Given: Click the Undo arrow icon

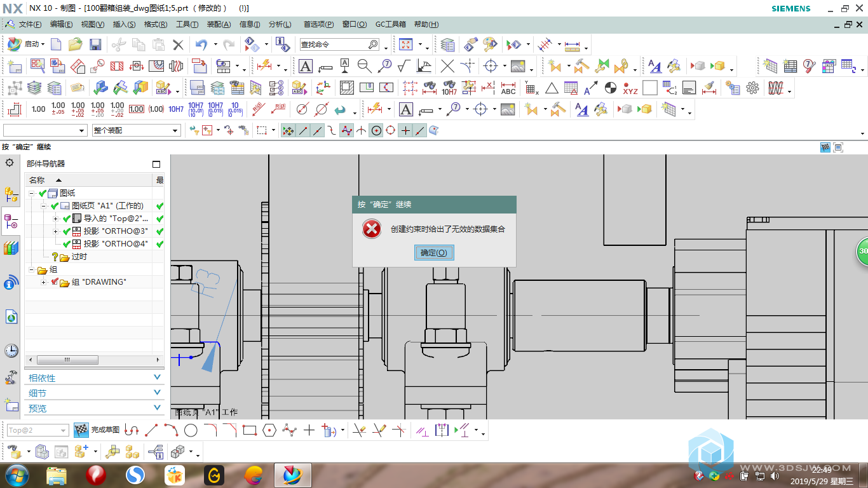Looking at the screenshot, I should pos(201,44).
